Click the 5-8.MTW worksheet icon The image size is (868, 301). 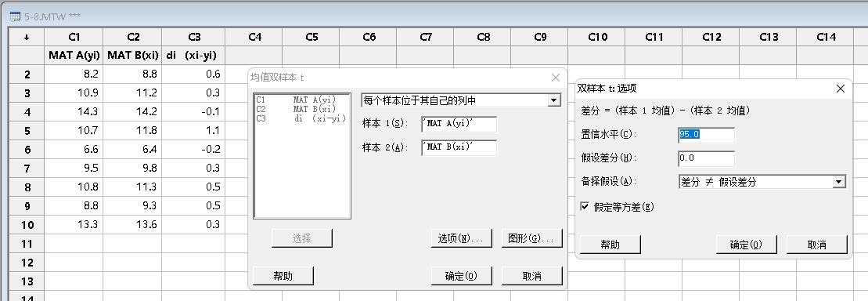[x=15, y=16]
